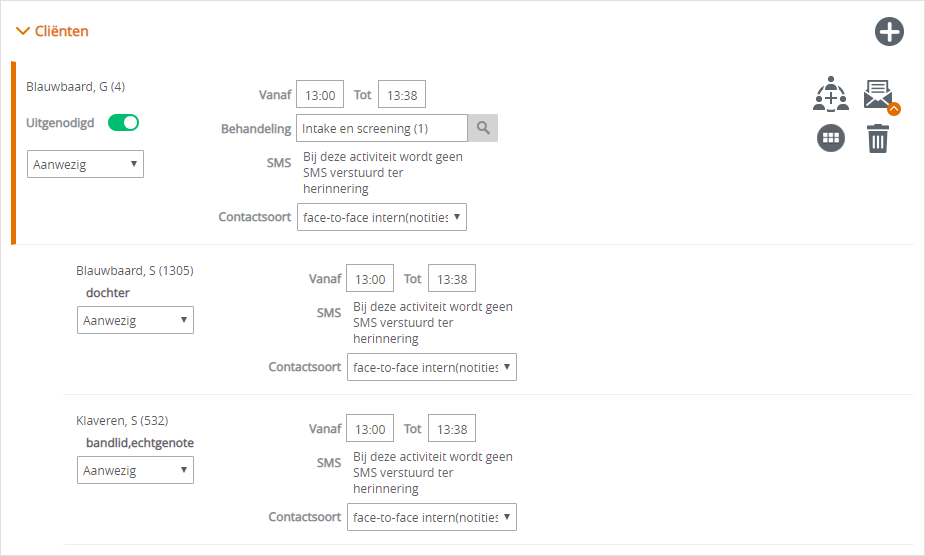Collapse the Cliënten section chevron
Viewport: 925px width, 556px height.
point(22,31)
